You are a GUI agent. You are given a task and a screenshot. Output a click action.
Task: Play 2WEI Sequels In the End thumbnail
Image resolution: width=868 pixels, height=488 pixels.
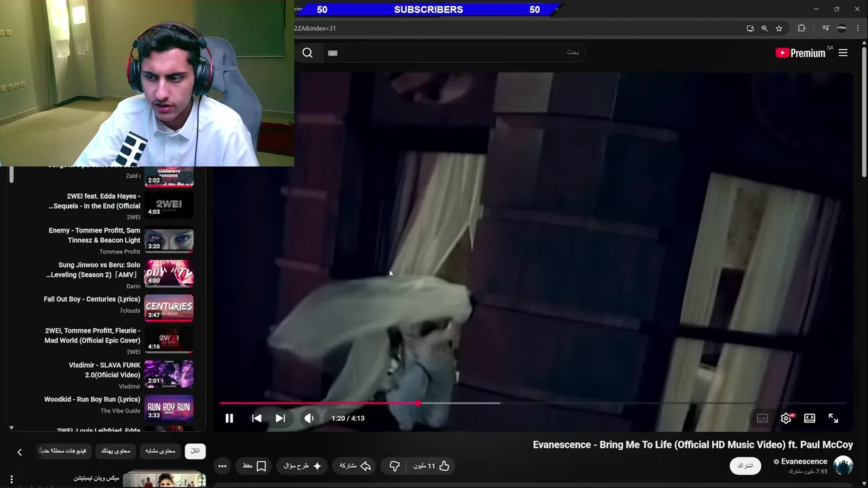click(169, 205)
